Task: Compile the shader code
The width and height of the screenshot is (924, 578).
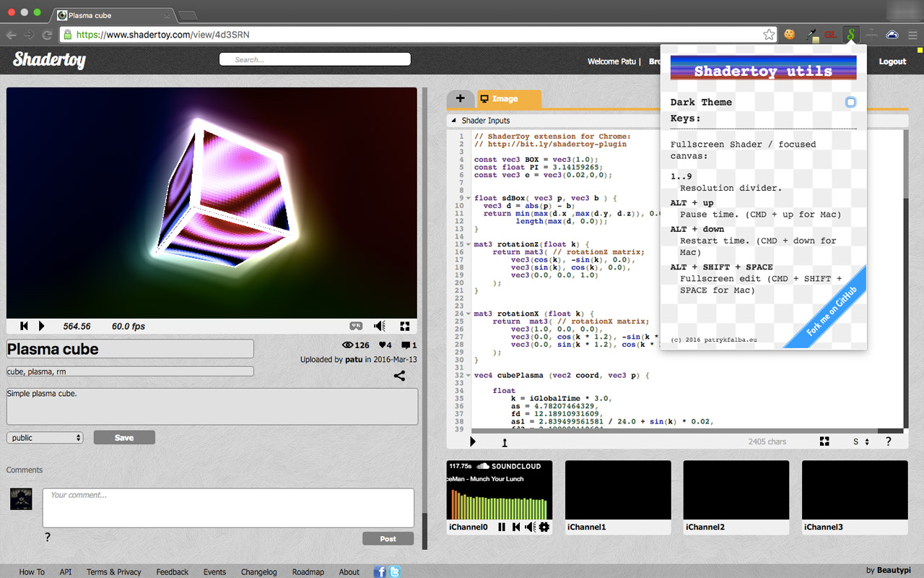Action: tap(473, 441)
